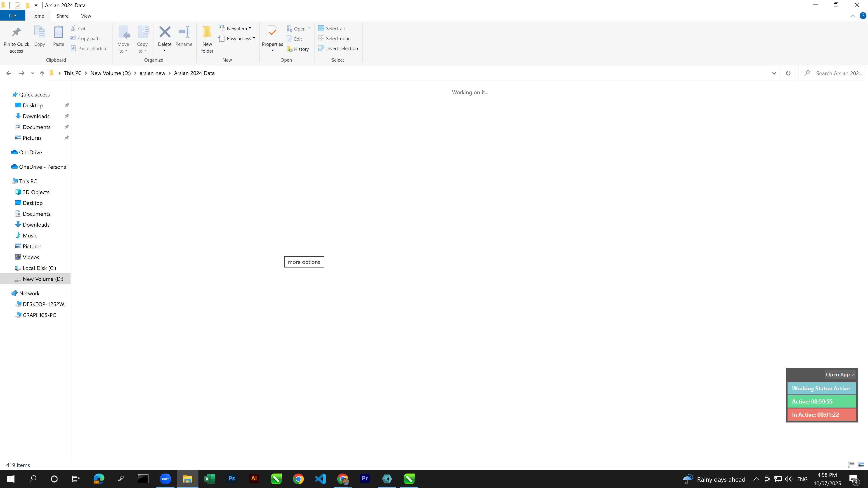Expand the Properties dropdown arrow
Image resolution: width=868 pixels, height=488 pixels.
click(x=272, y=51)
